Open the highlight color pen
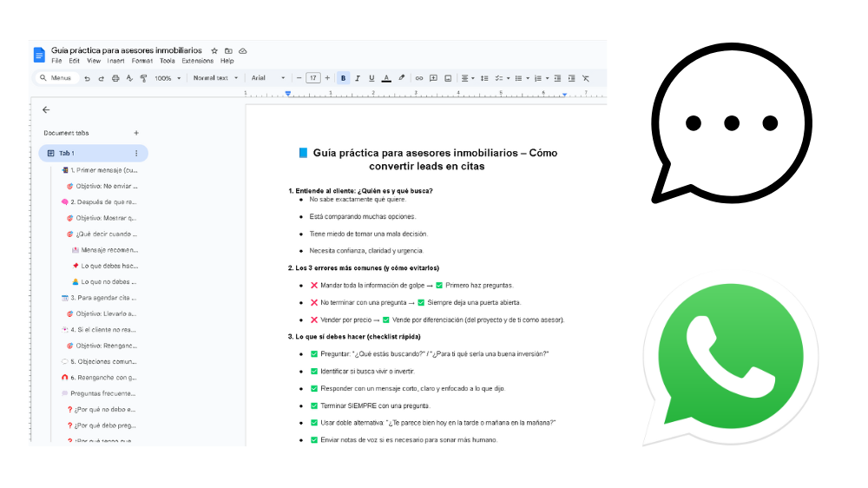Viewport: 868px width, 488px height. [401, 78]
